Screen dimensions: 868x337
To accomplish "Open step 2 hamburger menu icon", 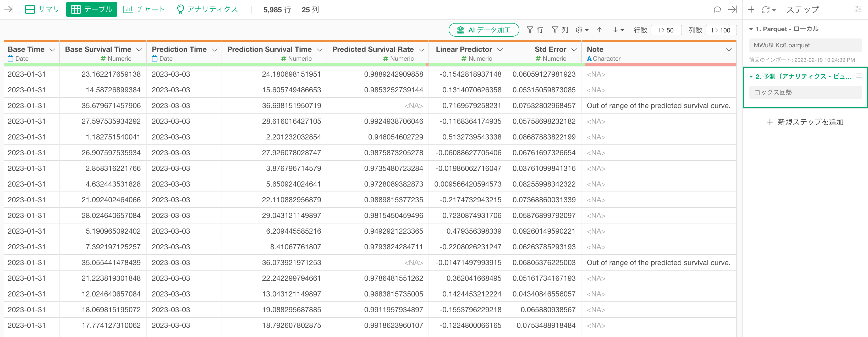I will (x=859, y=76).
